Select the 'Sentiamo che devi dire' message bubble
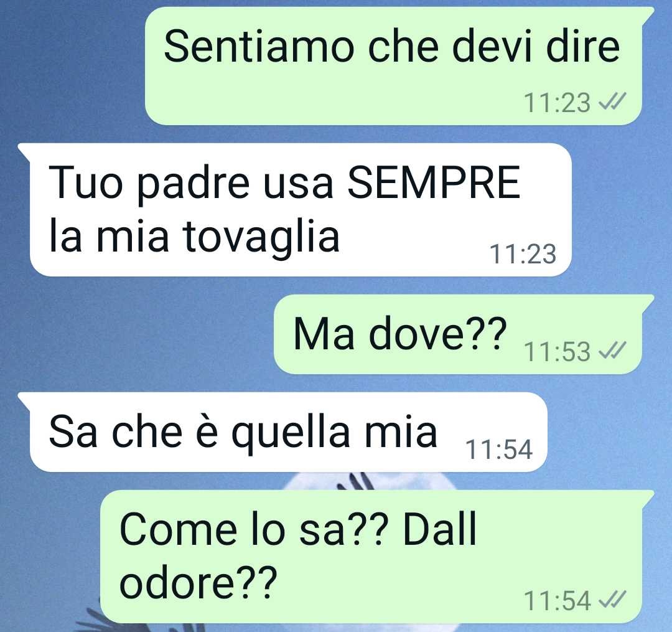Viewport: 672px width, 632px height. point(393,66)
